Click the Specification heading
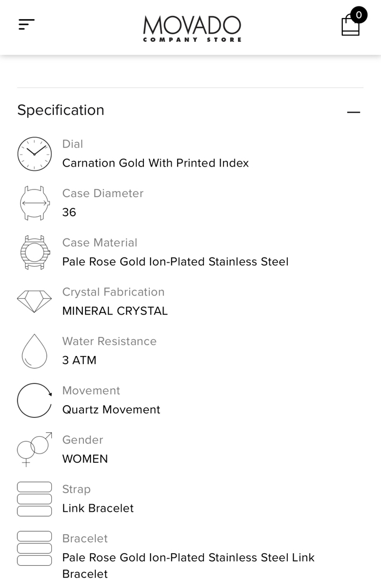Viewport: 381px width, 588px height. [x=61, y=110]
